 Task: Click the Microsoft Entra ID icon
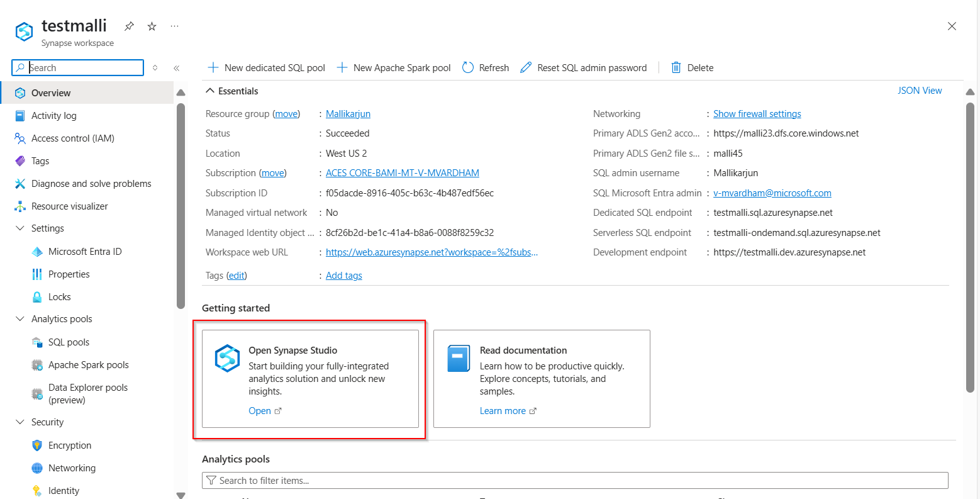tap(37, 252)
